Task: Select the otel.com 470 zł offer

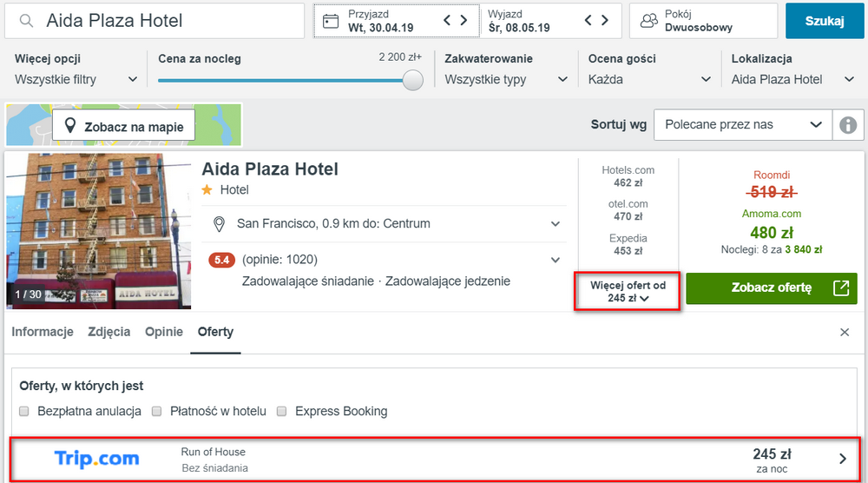Action: (x=628, y=210)
